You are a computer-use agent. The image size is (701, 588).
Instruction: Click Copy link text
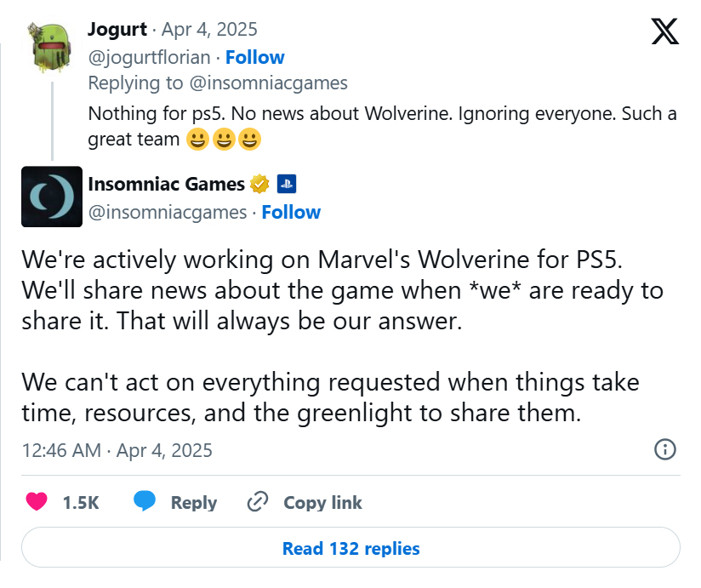322,503
